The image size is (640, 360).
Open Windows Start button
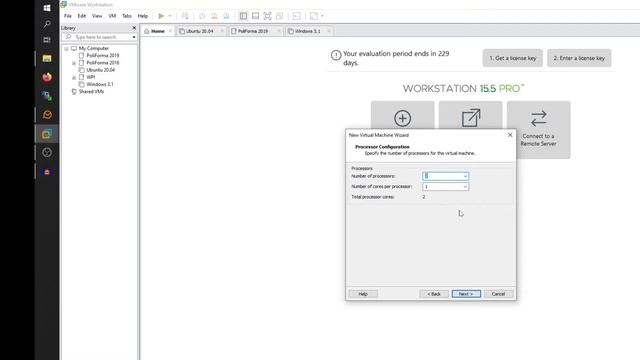coord(47,8)
